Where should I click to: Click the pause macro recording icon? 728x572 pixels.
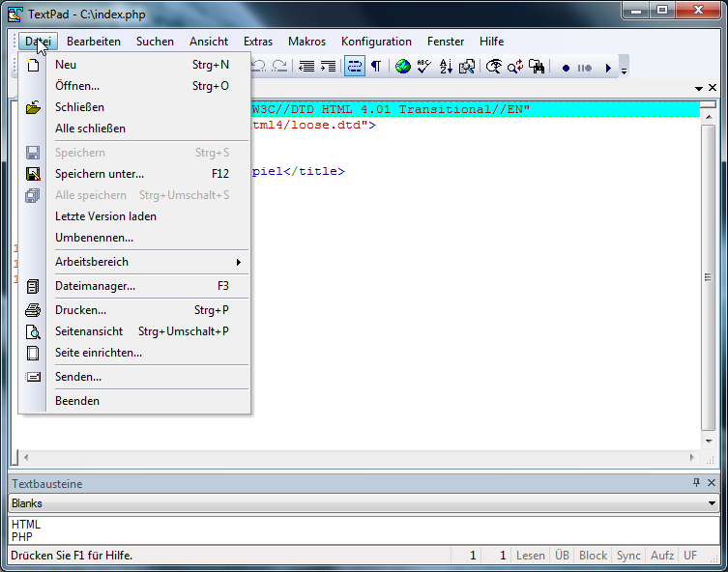(585, 69)
